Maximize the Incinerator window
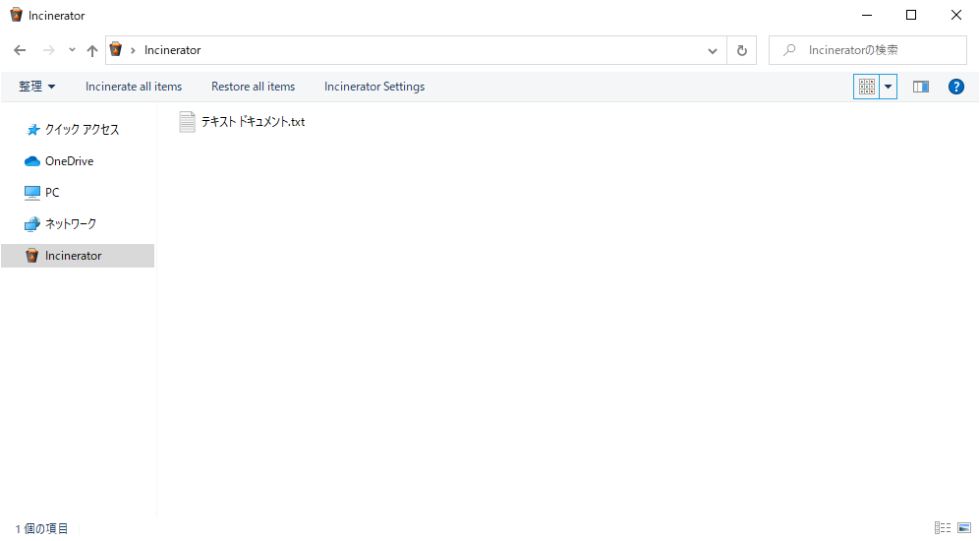 click(x=911, y=15)
